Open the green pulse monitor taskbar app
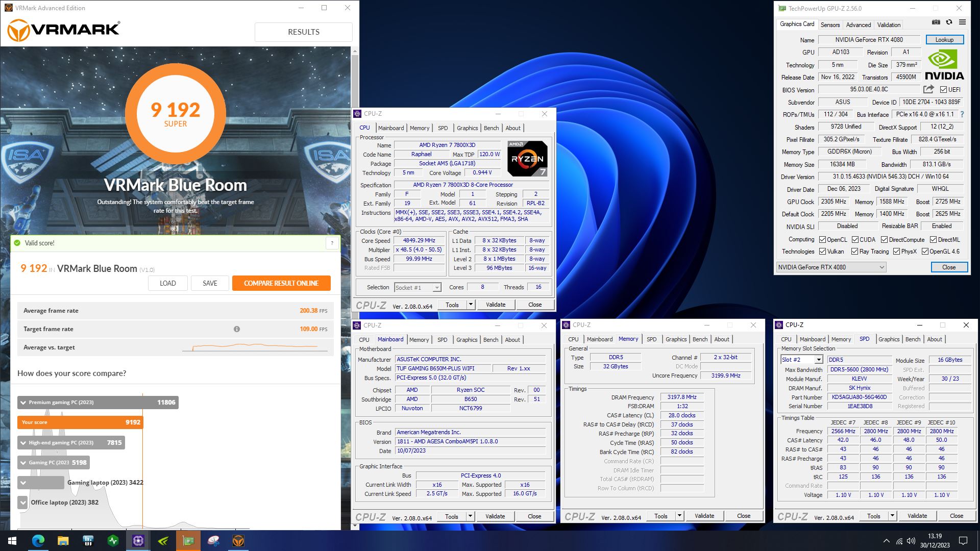This screenshot has height=551, width=980. [113, 541]
